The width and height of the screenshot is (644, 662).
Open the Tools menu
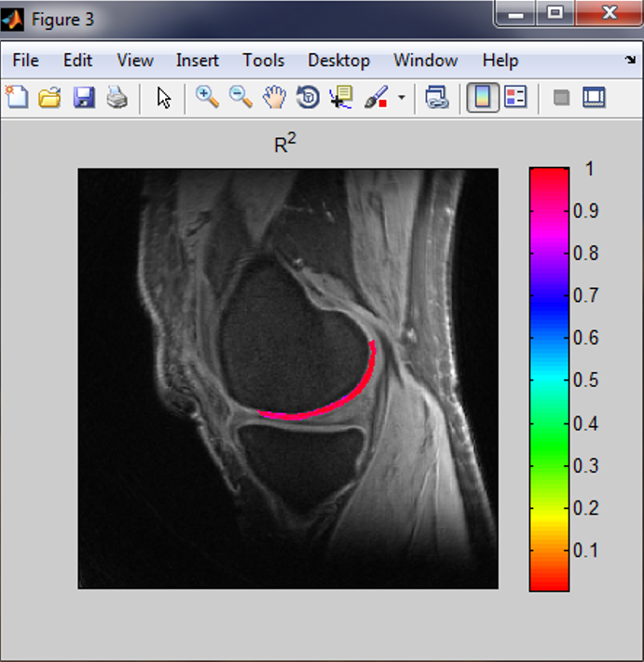(263, 61)
